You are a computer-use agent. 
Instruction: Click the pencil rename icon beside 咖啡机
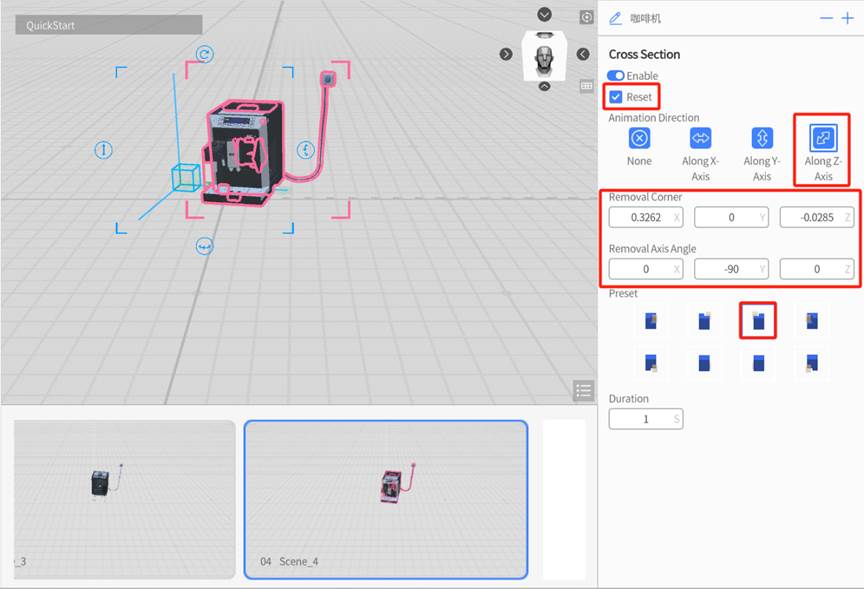615,18
